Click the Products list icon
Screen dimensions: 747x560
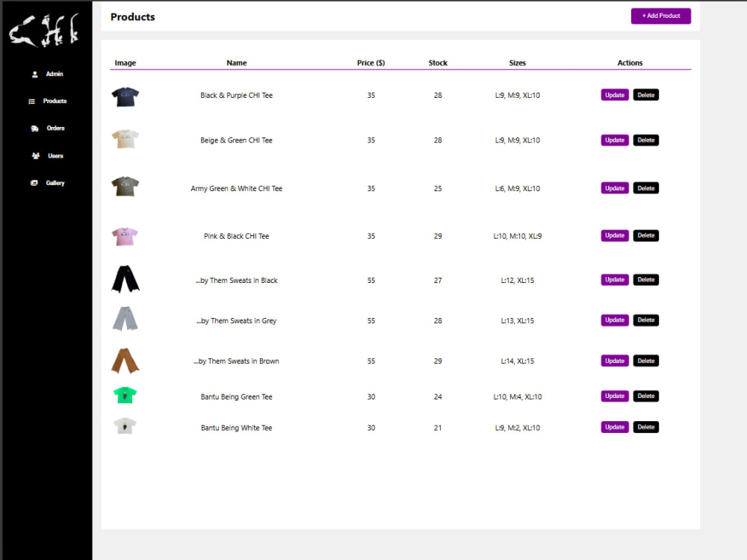click(x=31, y=102)
